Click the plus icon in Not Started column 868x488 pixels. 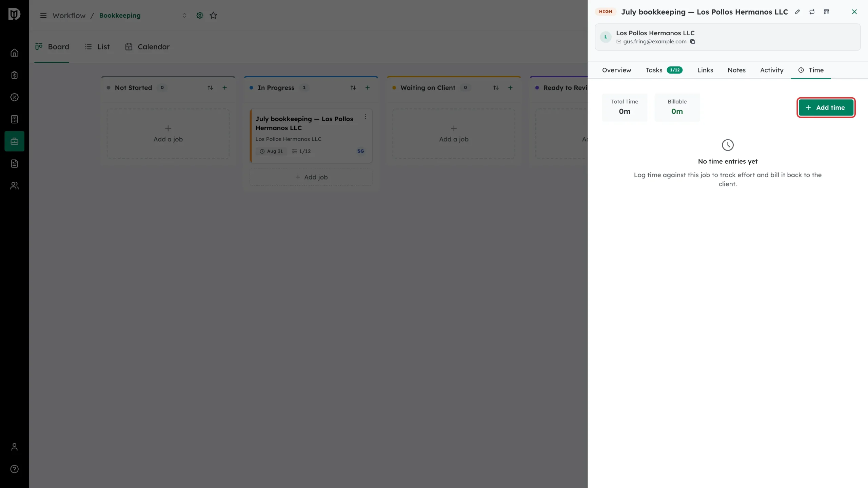coord(224,88)
